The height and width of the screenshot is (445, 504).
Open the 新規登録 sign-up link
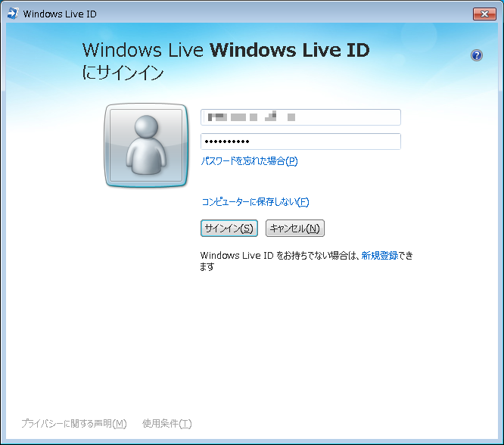tap(380, 256)
